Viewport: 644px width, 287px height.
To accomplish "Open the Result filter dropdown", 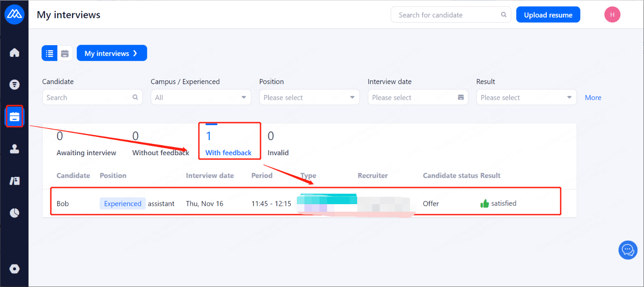I will (x=526, y=97).
